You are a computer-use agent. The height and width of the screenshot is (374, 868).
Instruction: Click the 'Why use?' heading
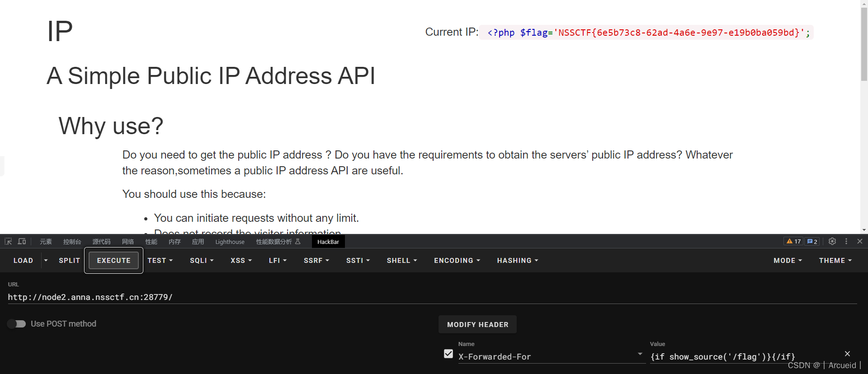111,126
